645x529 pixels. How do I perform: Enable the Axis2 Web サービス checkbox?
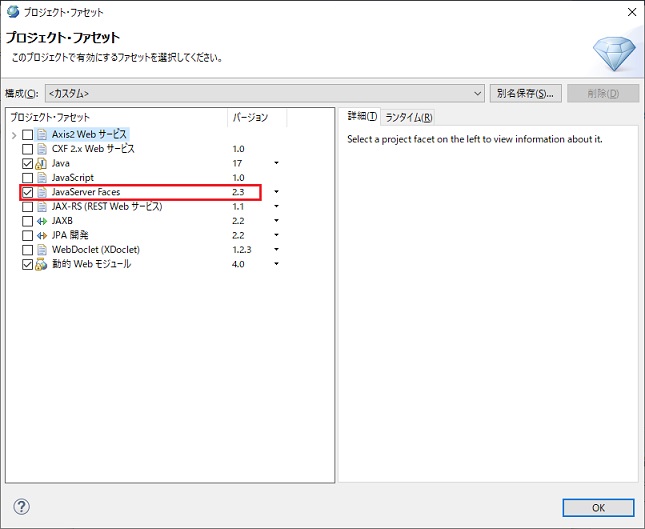pyautogui.click(x=27, y=135)
